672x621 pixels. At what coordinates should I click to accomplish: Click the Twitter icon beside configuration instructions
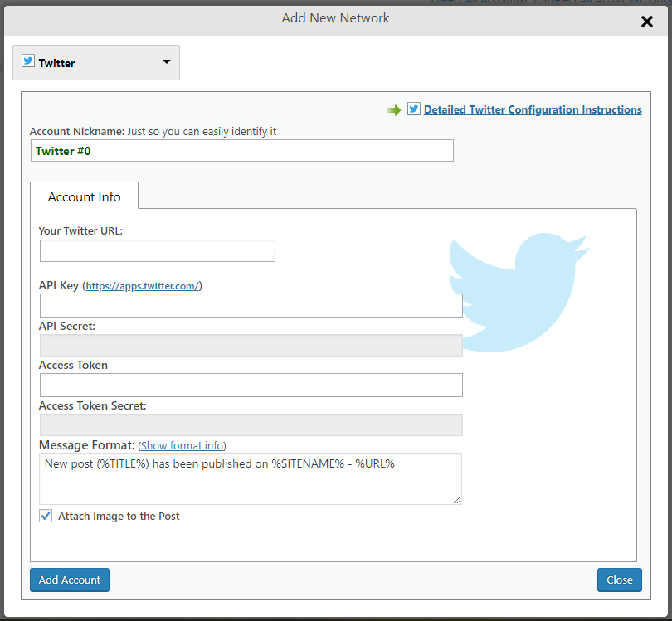coord(414,109)
